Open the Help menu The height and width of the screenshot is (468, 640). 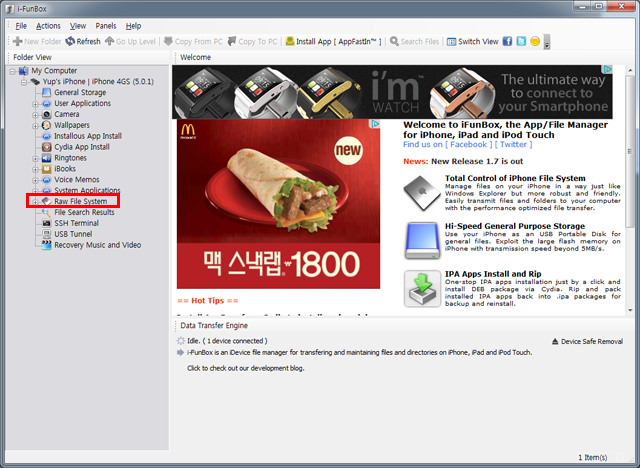tap(133, 26)
